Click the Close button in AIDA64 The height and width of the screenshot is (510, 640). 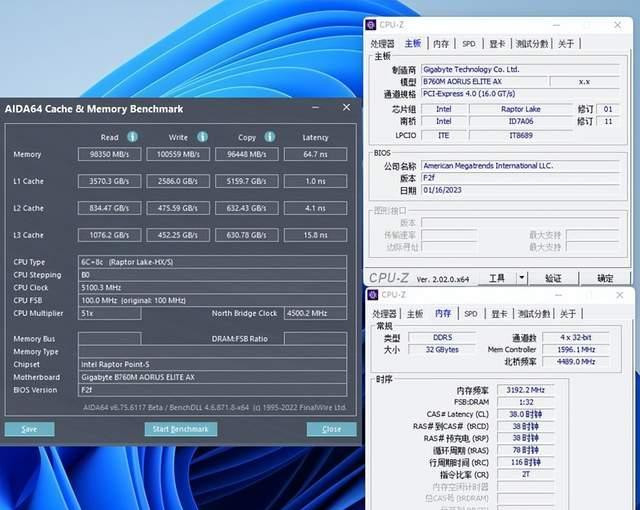pyautogui.click(x=331, y=429)
